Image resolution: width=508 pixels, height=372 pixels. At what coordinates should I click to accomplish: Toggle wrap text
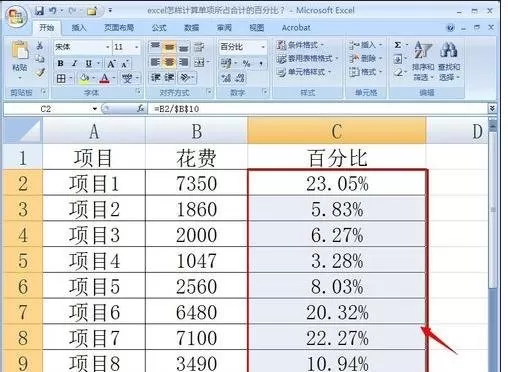pos(199,47)
